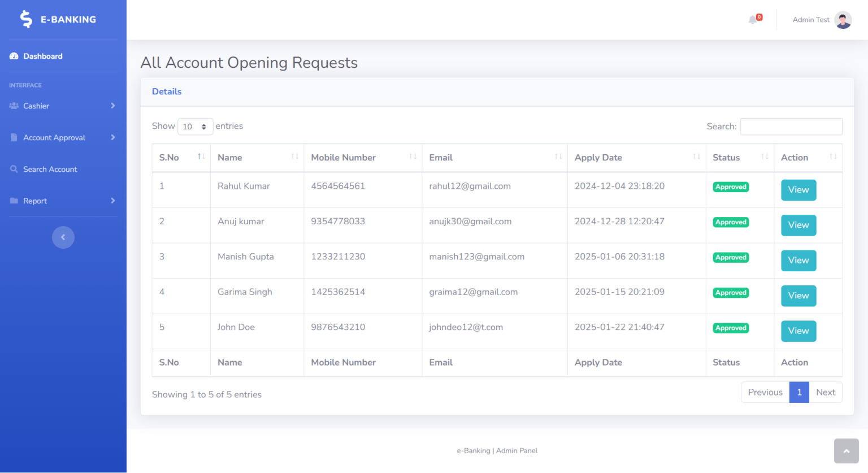This screenshot has height=473, width=868.
Task: Click the Account Approval document icon
Action: click(x=14, y=137)
